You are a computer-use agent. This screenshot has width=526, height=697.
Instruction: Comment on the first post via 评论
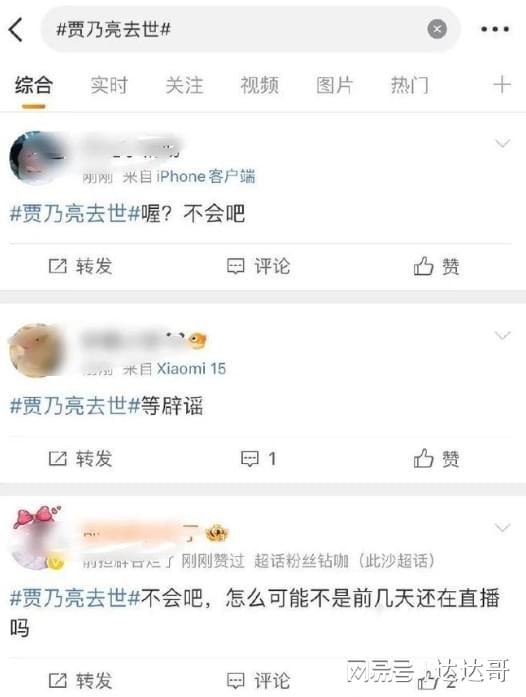tap(259, 266)
